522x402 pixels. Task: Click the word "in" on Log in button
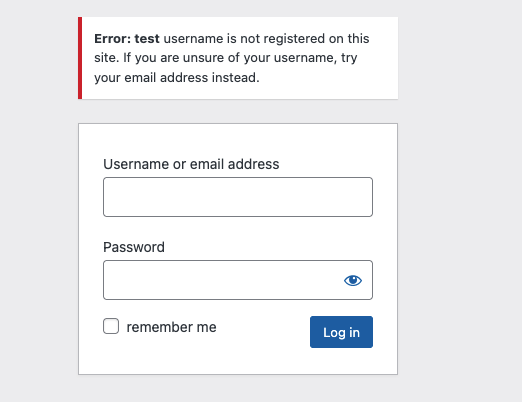coord(354,332)
